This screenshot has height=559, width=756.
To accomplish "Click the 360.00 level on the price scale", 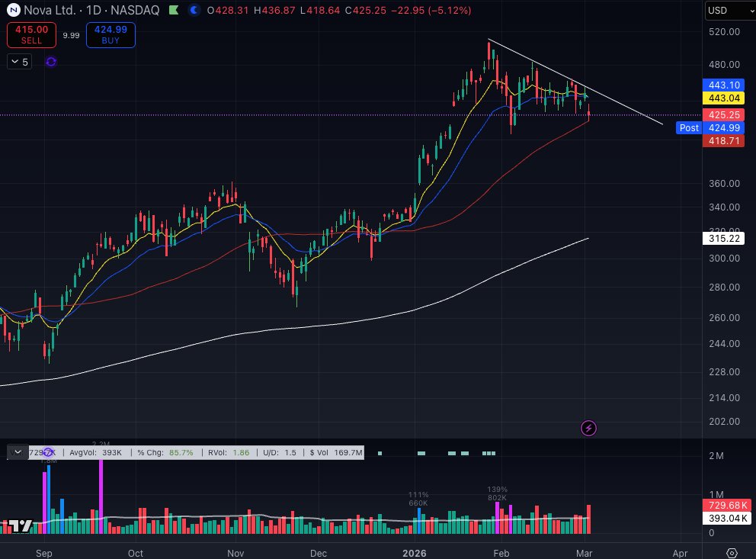I will point(724,183).
